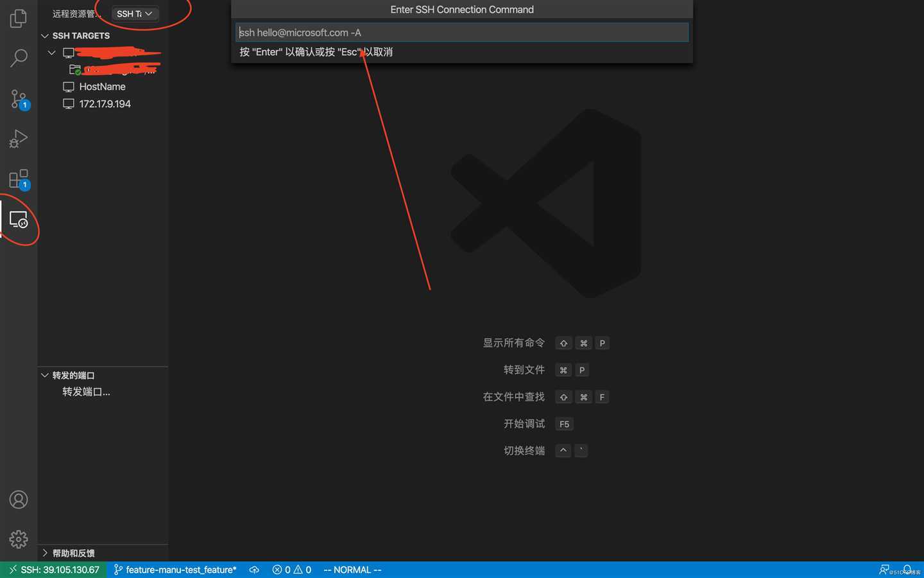The image size is (924, 578).
Task: Select the SSH Targets dropdown in Remote Explorer
Action: (x=135, y=13)
